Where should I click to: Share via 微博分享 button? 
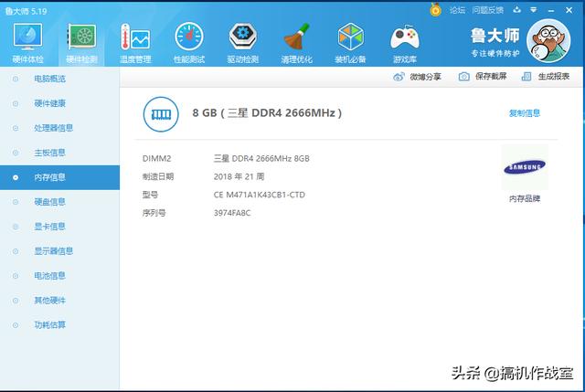417,77
